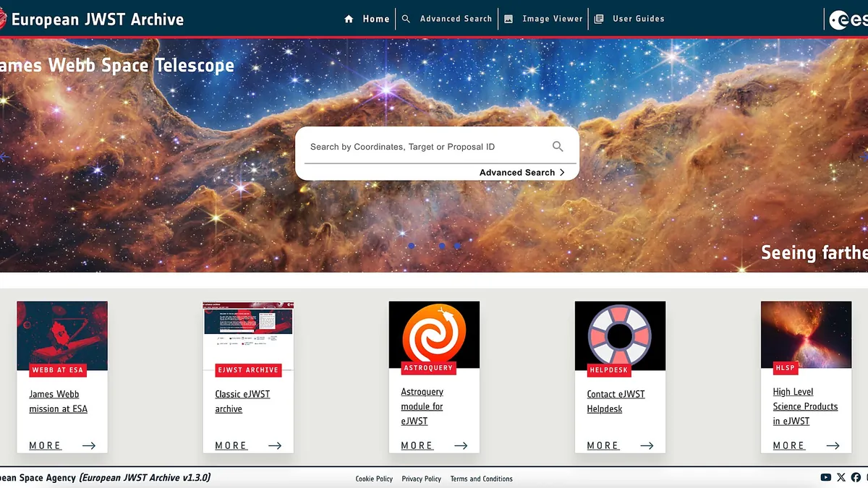Click the arrow on the High Level Science Products card

833,445
